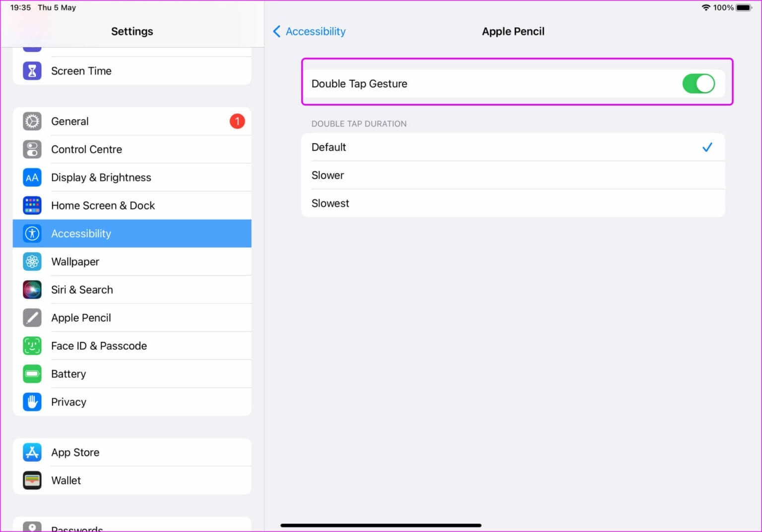Tap the Apple Pencil icon in sidebar

pyautogui.click(x=32, y=318)
